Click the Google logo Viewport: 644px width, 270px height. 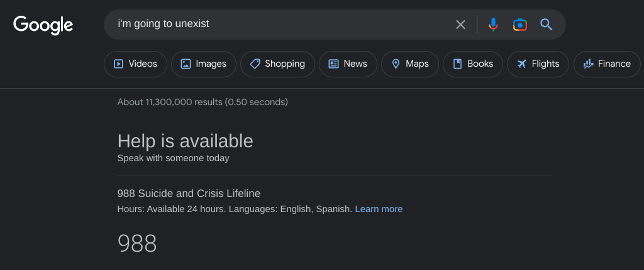(x=43, y=25)
